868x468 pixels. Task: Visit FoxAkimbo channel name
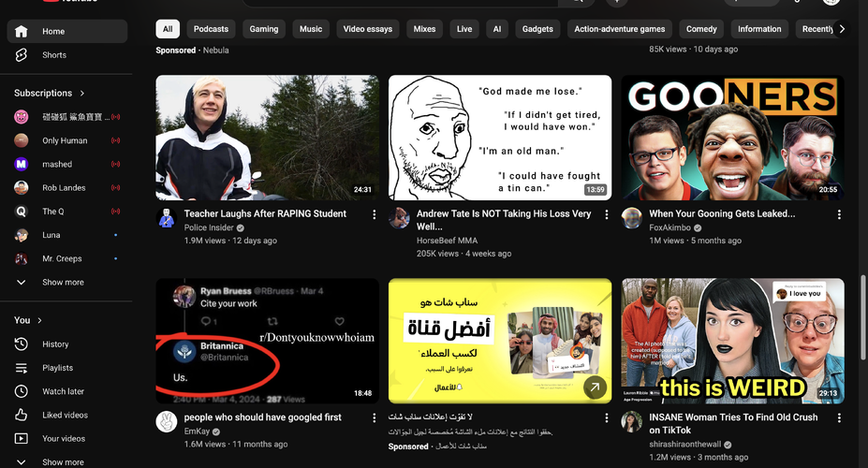(x=669, y=227)
